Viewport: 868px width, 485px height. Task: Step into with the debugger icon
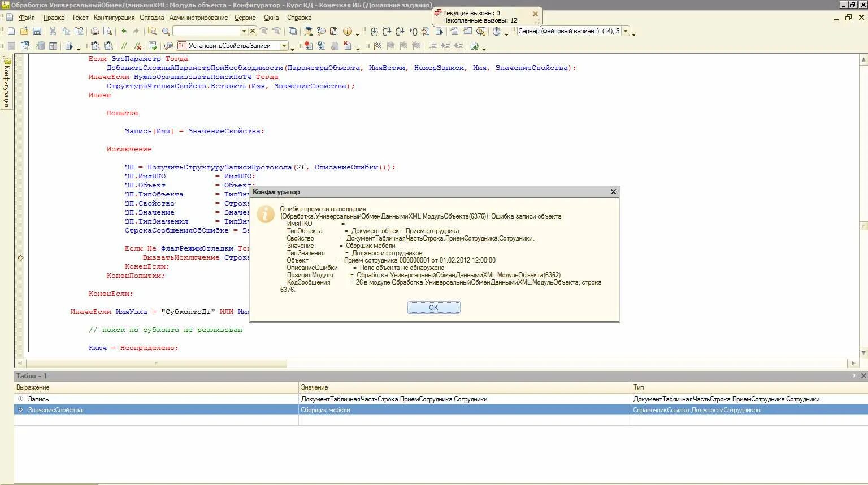coord(374,31)
